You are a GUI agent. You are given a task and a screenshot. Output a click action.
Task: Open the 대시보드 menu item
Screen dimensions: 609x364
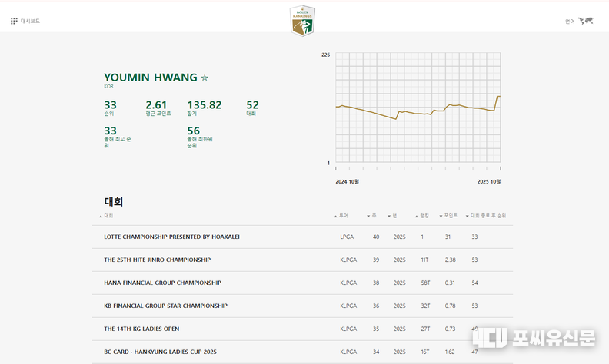tap(31, 21)
